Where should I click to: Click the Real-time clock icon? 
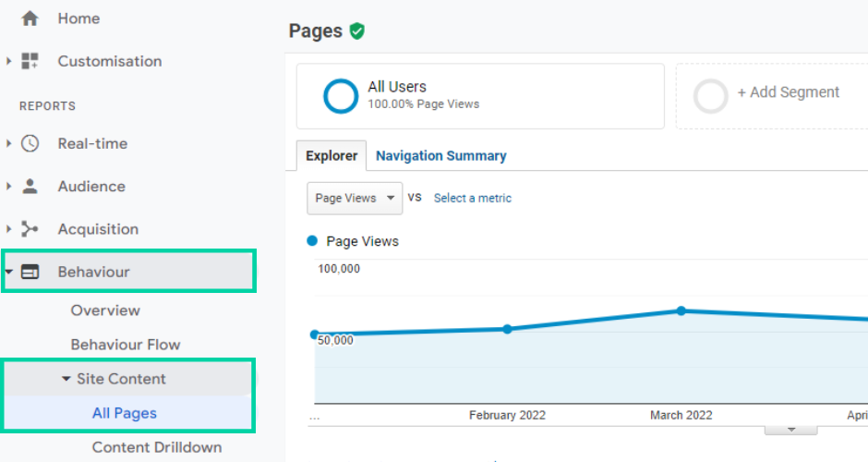click(30, 143)
